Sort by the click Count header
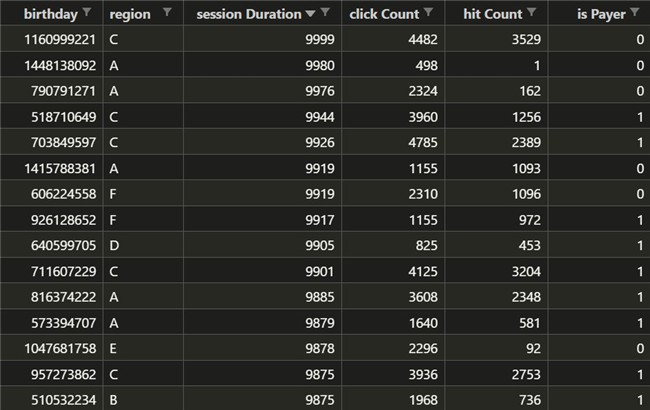The height and width of the screenshot is (410, 650). pos(384,14)
